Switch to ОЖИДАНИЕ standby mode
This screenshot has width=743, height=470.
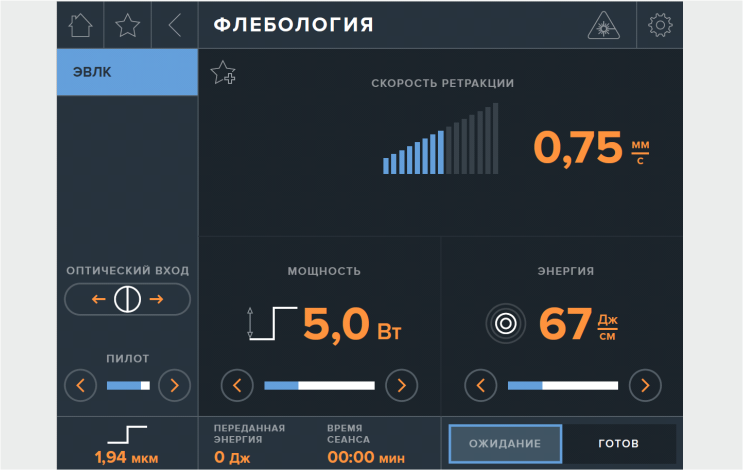[505, 443]
